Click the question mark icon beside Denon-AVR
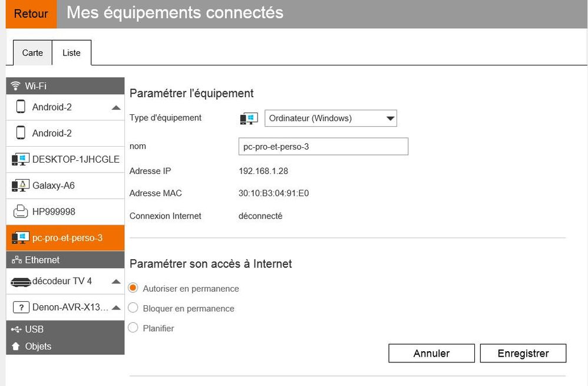 [x=21, y=307]
